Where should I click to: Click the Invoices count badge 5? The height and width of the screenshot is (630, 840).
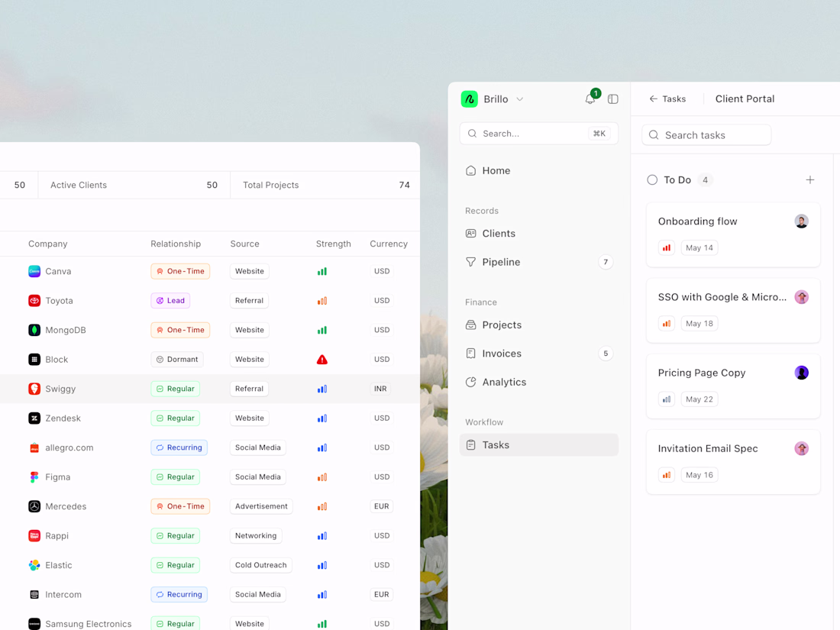click(x=606, y=354)
